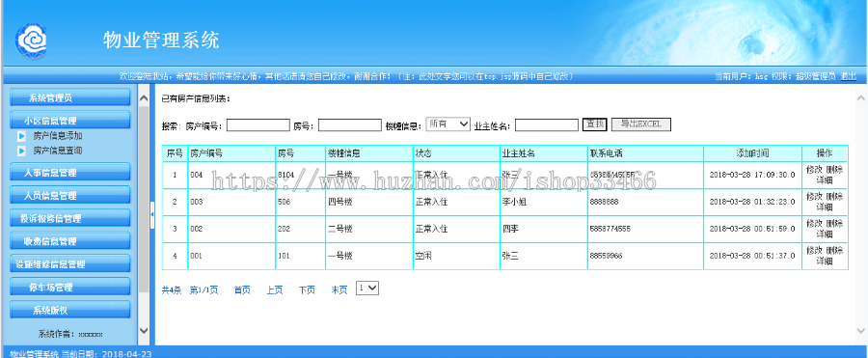
Task: Open 收费信息管理 menu section
Action: tap(70, 241)
